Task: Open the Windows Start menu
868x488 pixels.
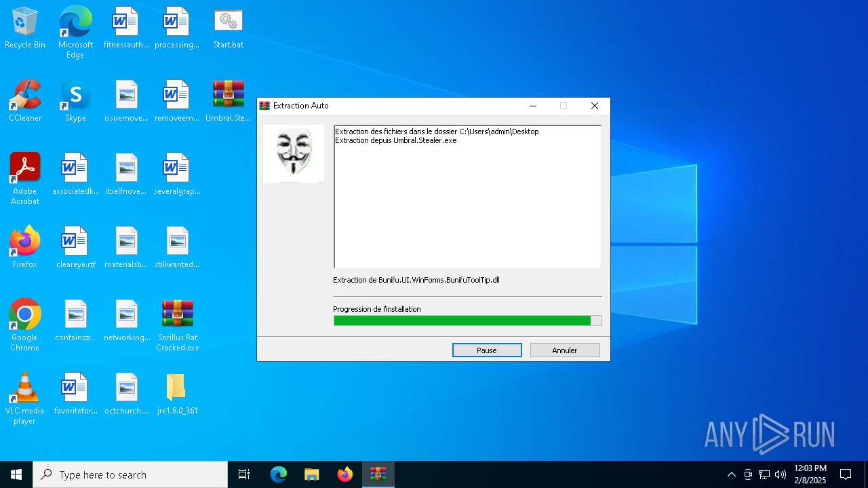Action: pyautogui.click(x=16, y=474)
